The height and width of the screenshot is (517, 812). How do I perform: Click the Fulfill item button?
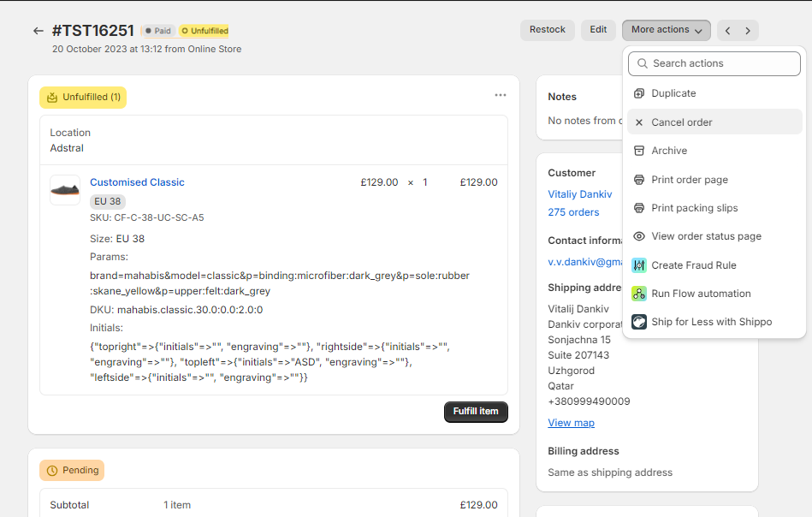point(476,412)
